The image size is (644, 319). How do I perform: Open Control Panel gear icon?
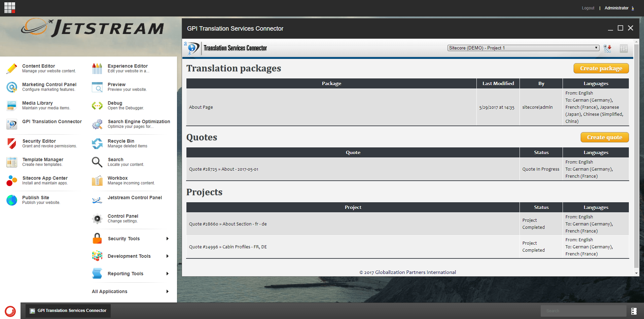tap(97, 219)
